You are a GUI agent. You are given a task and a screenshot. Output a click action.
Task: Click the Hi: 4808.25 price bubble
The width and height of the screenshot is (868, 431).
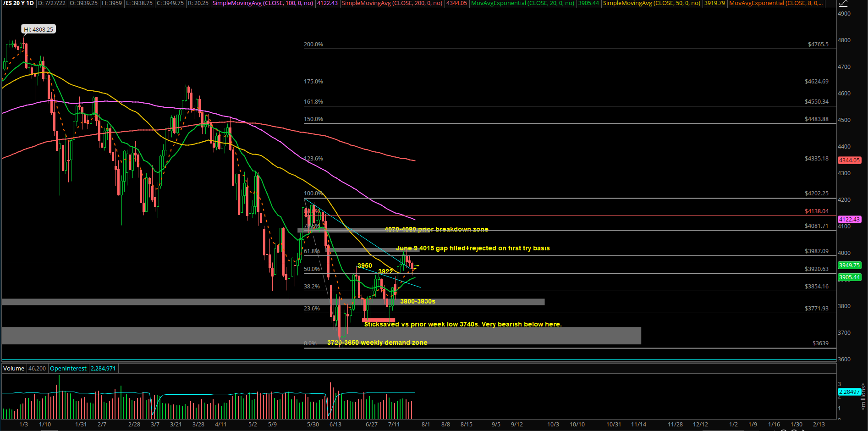coord(38,29)
